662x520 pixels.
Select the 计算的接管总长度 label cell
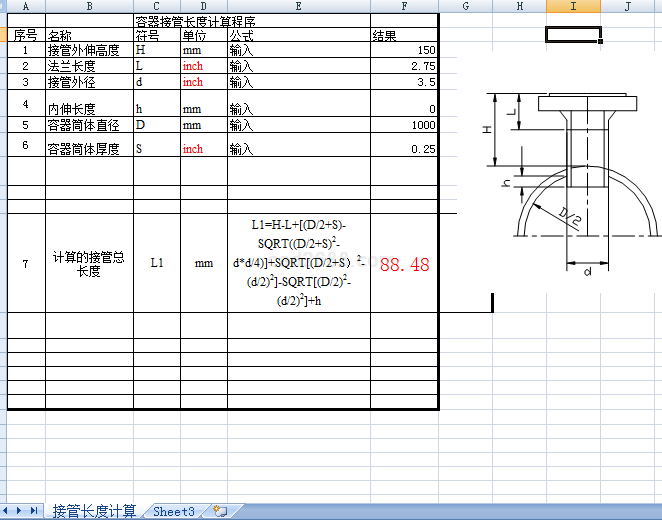click(89, 263)
